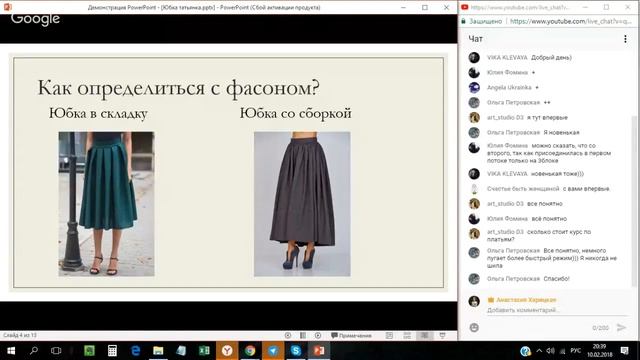This screenshot has height=360, width=640.
Task: Open the chat three-dot options menu
Action: [x=625, y=39]
